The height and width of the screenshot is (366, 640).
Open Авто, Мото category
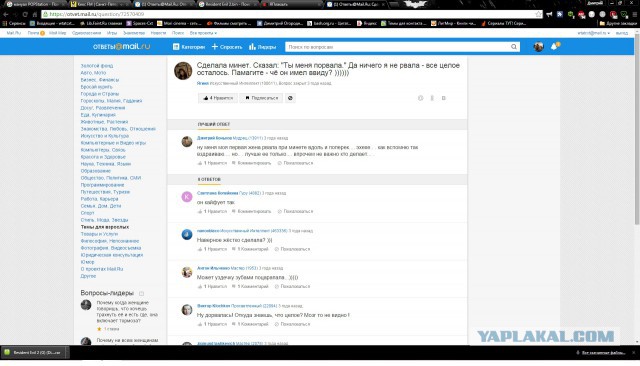coord(93,73)
